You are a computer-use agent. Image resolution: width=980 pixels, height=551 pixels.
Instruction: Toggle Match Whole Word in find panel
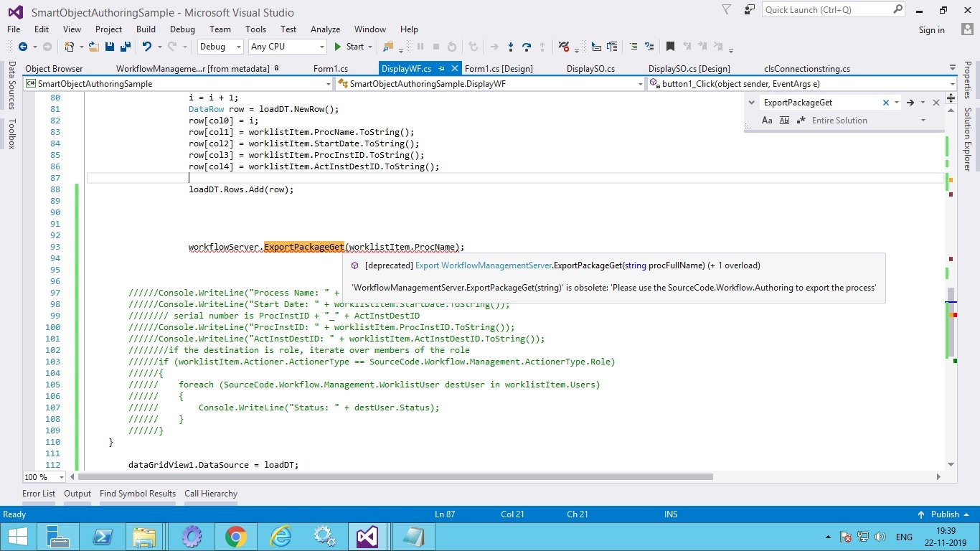(784, 121)
